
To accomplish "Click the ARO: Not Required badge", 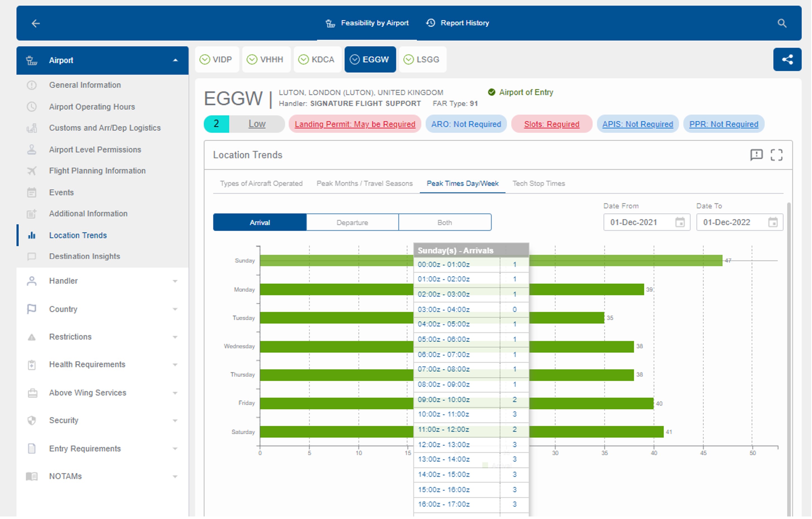I will (466, 124).
